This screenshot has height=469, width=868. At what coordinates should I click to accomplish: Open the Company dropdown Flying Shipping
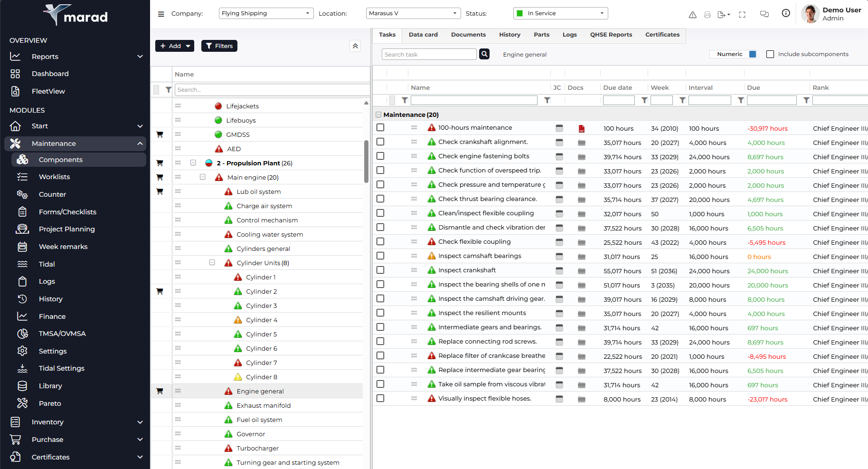pos(266,13)
